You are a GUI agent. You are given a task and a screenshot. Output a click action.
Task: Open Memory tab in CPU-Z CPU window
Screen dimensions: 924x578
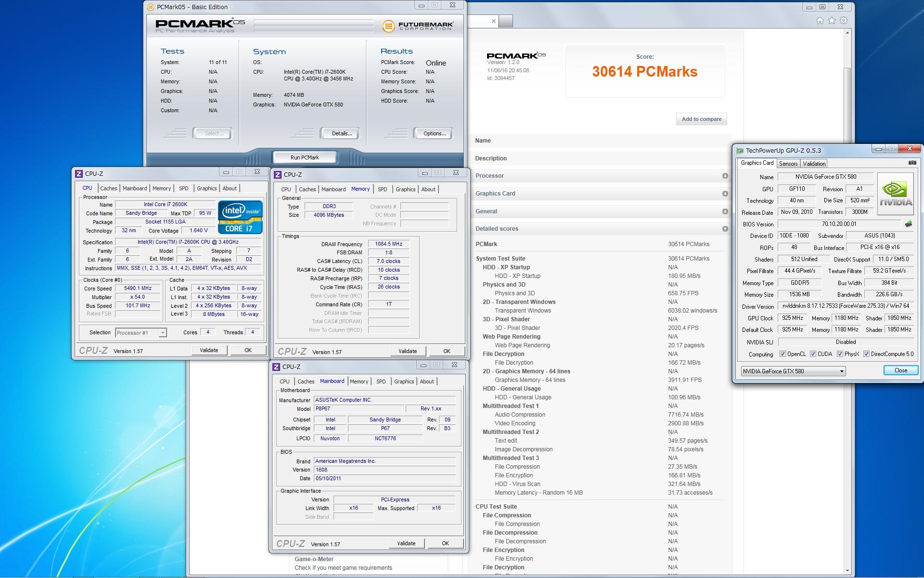pos(162,188)
